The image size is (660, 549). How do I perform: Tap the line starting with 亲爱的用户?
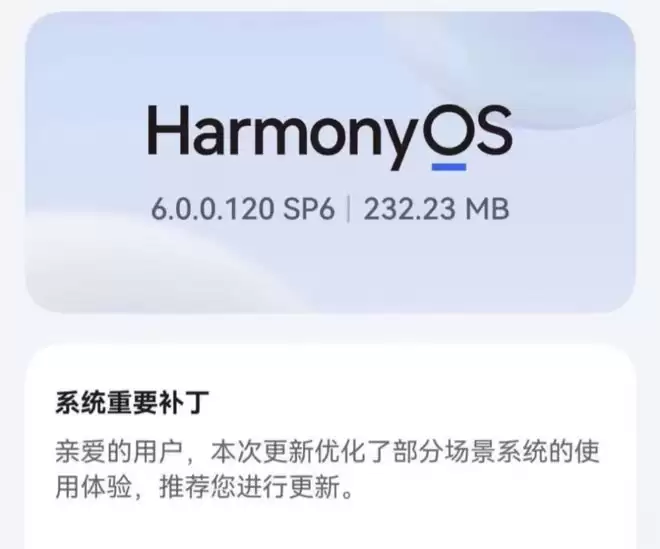[327, 452]
